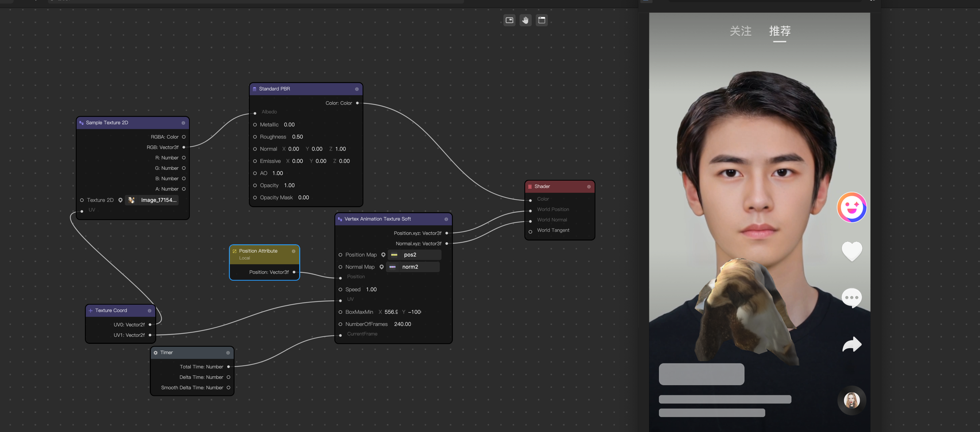Click the Texture Coord plus icon
The height and width of the screenshot is (432, 980).
click(90, 311)
